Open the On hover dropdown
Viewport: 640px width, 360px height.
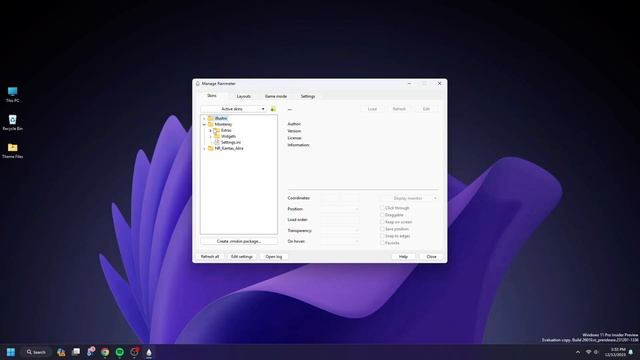pos(340,241)
